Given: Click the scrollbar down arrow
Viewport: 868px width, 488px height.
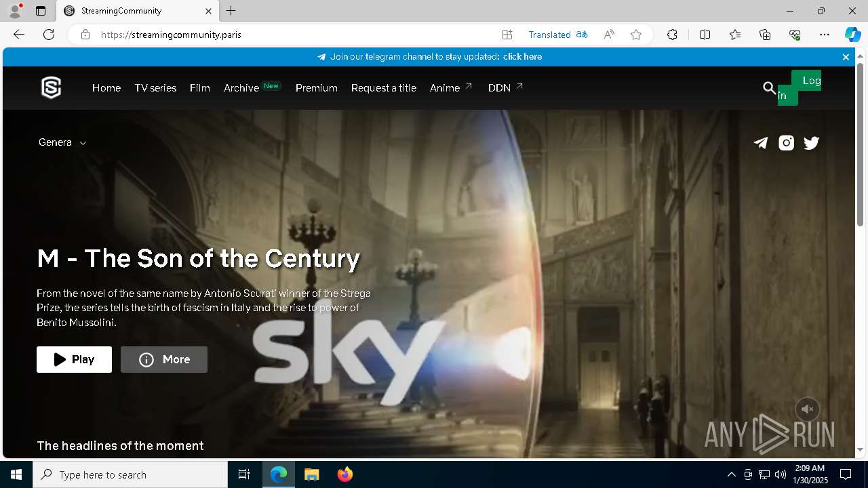Looking at the screenshot, I should [x=860, y=449].
